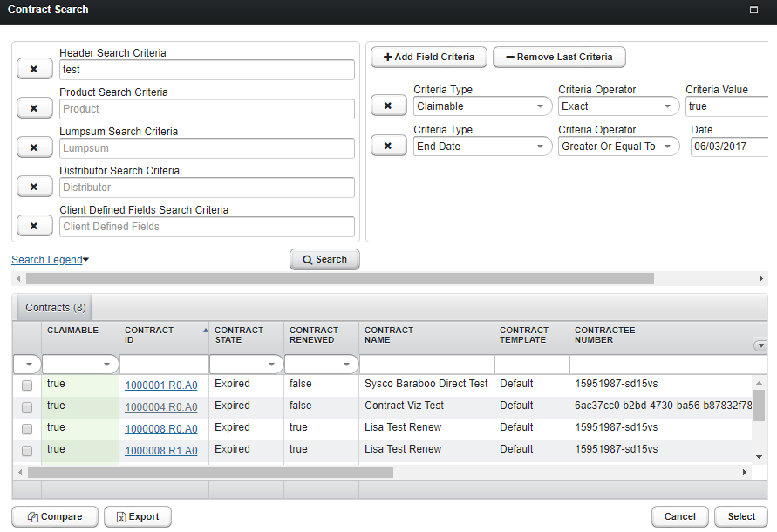The height and width of the screenshot is (532, 777).
Task: Check the row for contract 1000004.R0.A0
Action: click(27, 406)
